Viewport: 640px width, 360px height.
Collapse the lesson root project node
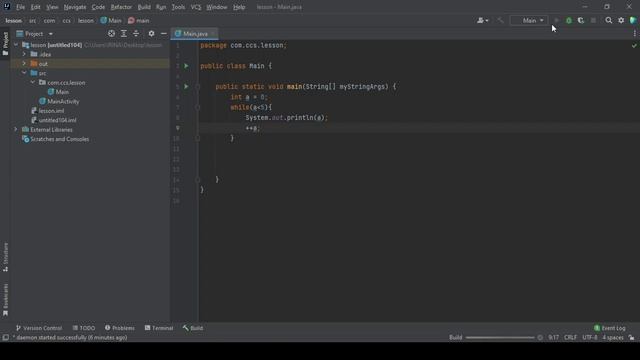click(16, 45)
